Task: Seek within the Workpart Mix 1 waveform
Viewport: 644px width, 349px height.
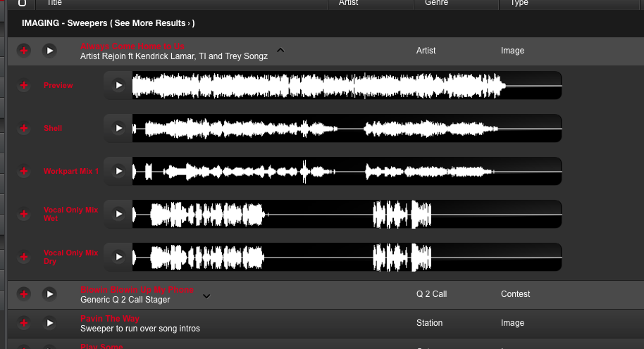Action: point(347,171)
